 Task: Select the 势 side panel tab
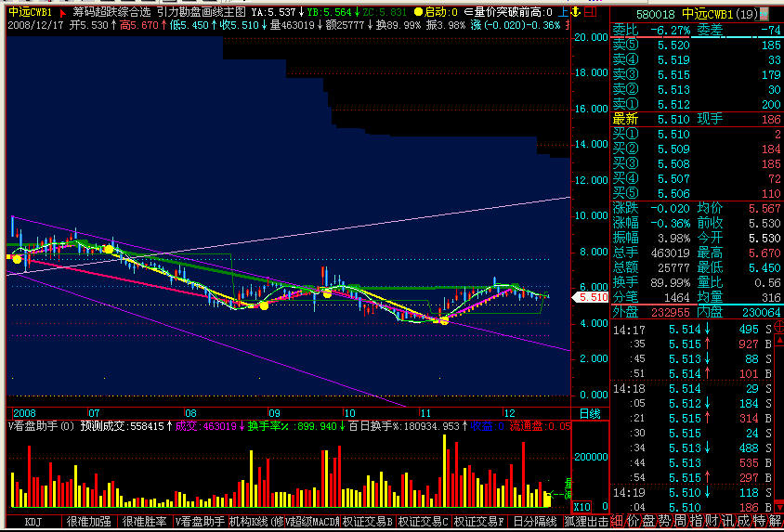coord(664,521)
